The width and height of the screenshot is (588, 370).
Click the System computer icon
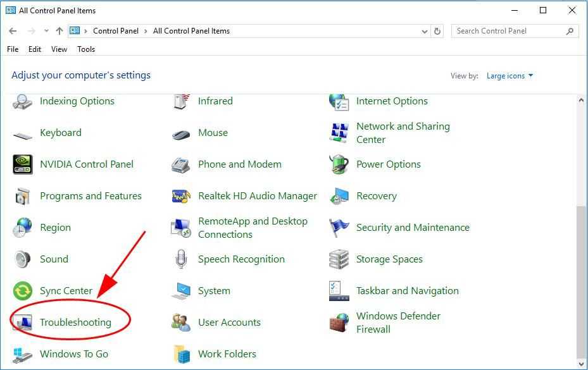(181, 291)
